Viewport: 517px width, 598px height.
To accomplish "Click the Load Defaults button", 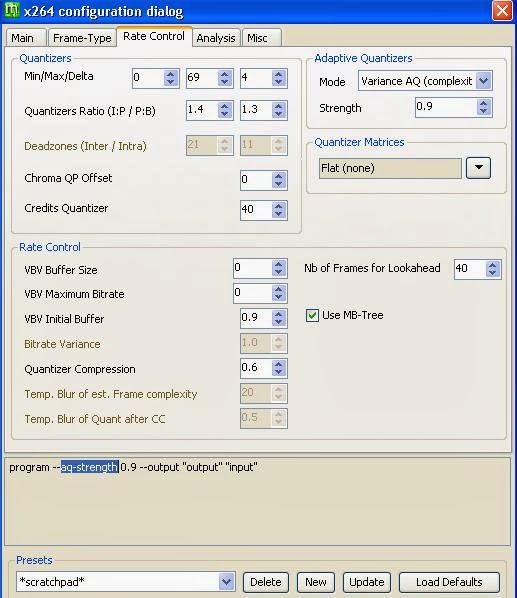I will coord(449,582).
